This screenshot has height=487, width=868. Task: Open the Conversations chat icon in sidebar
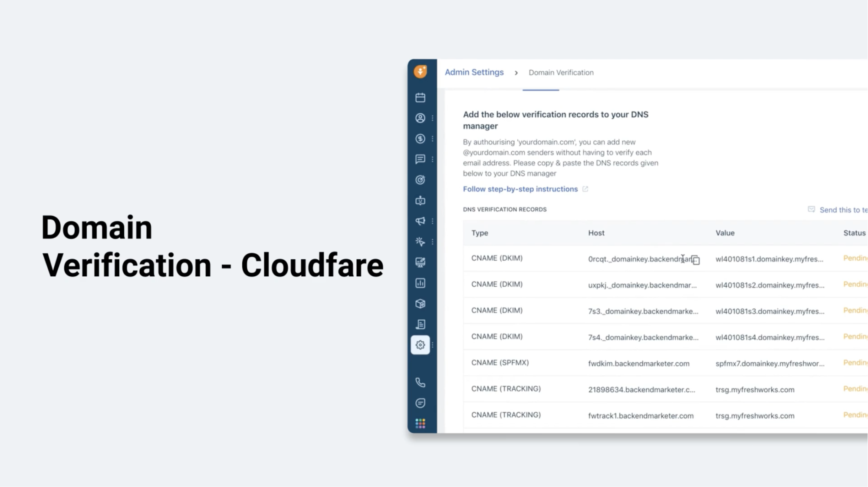click(x=420, y=159)
